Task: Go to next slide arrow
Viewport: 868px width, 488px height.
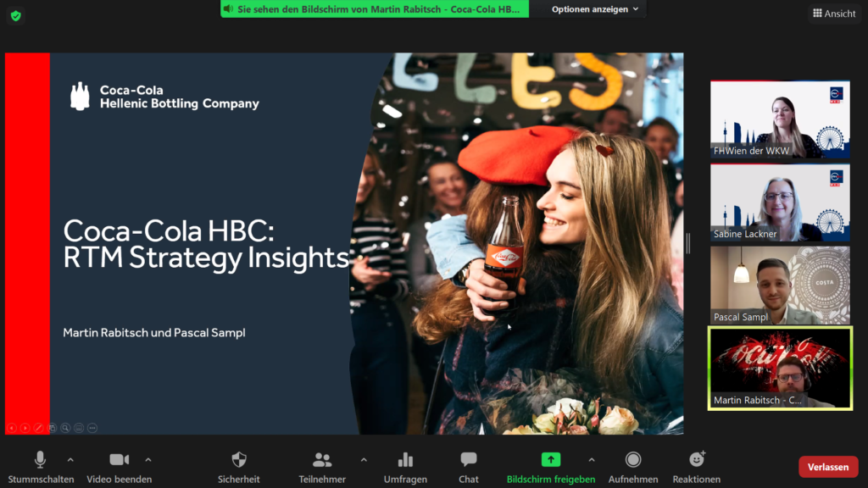Action: (25, 428)
